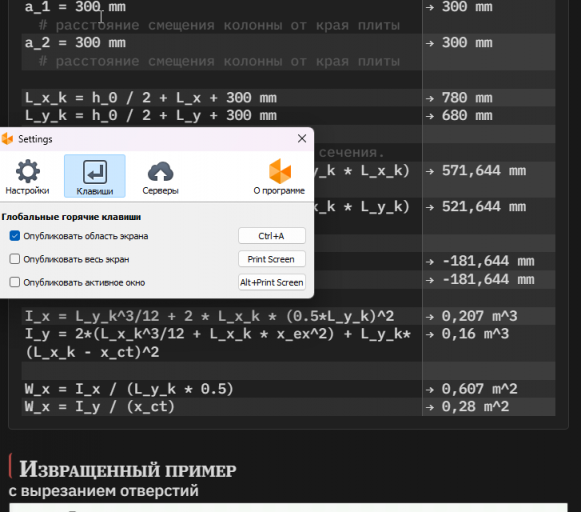Click the result value 571,644 mm
The width and height of the screenshot is (581, 512).
point(484,171)
